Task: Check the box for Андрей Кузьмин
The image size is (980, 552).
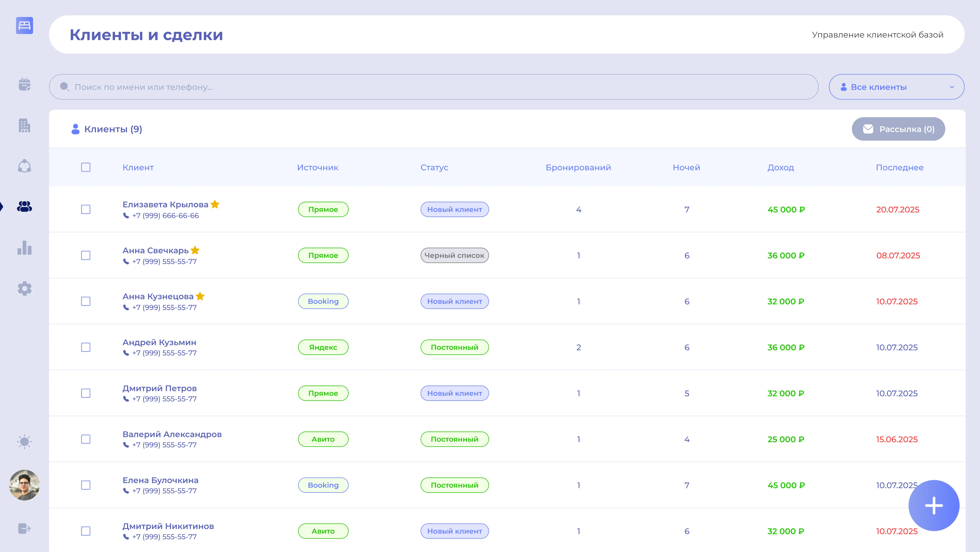Action: 86,347
